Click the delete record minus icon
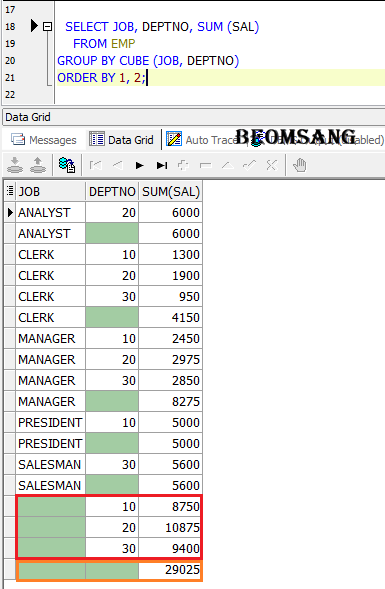The image size is (385, 589). (205, 165)
